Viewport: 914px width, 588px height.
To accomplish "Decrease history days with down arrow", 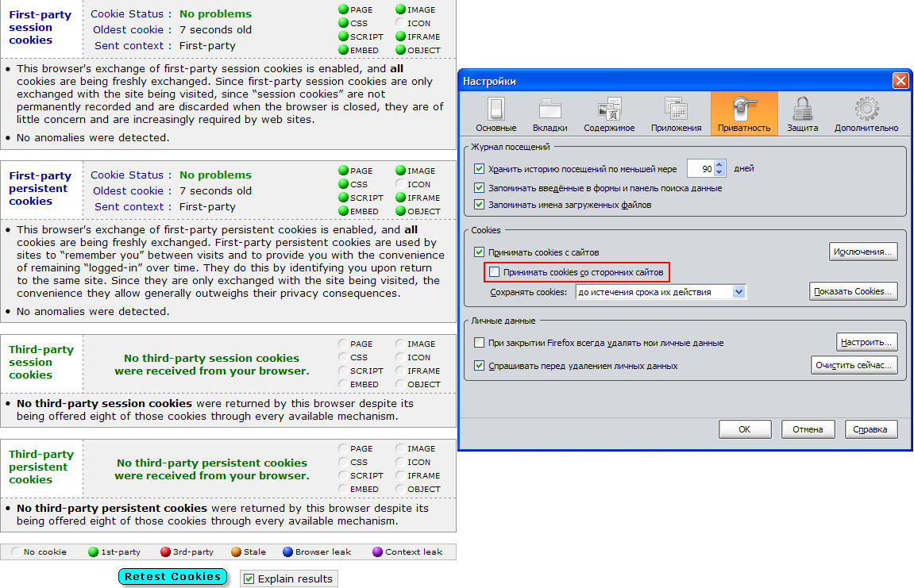I will click(719, 172).
